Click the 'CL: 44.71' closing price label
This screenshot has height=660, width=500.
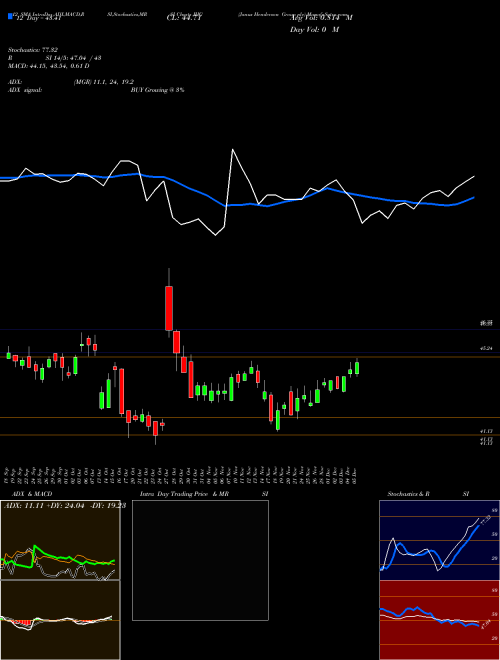click(x=184, y=18)
